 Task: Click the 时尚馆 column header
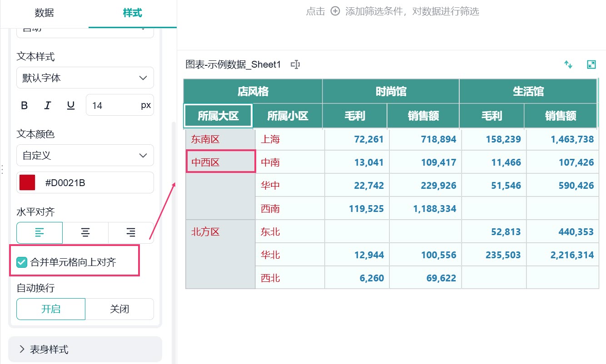(391, 92)
